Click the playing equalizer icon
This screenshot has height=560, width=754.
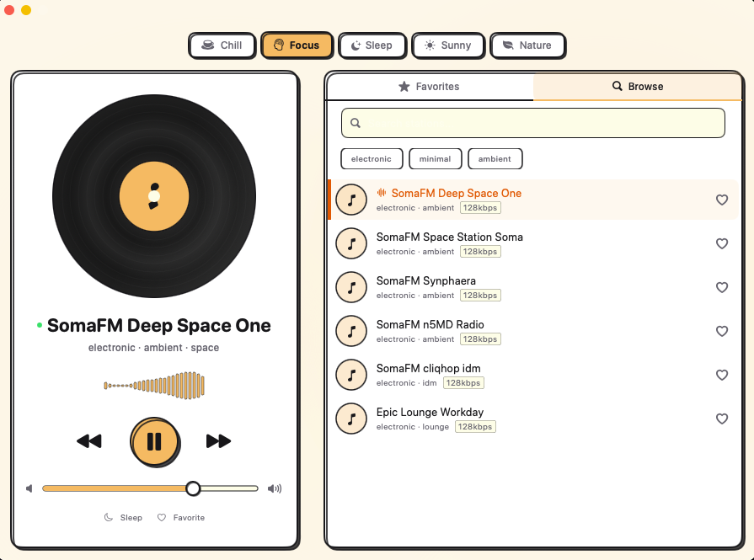(x=382, y=193)
